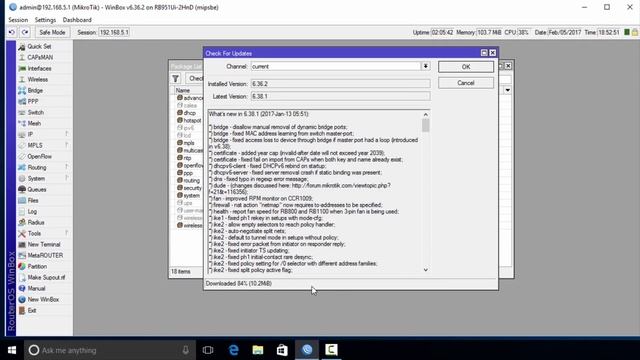The width and height of the screenshot is (640, 360).
Task: Open Queues menu
Action: tap(37, 190)
